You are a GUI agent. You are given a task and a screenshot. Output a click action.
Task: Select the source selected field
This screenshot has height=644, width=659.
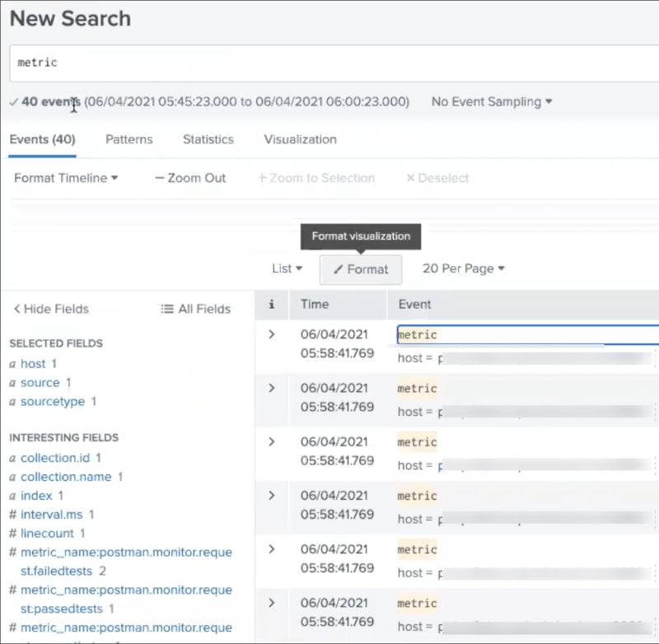[x=40, y=383]
